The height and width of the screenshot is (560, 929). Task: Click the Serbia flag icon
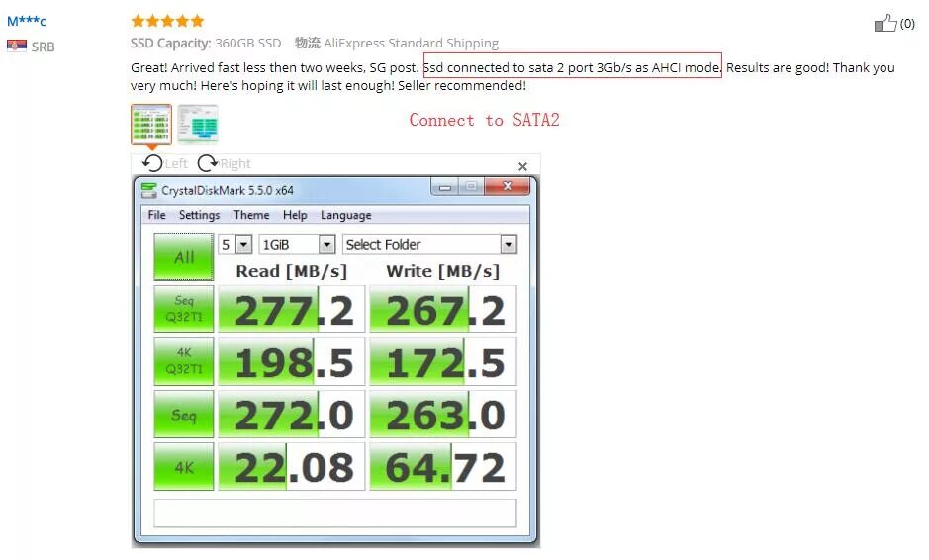(17, 46)
